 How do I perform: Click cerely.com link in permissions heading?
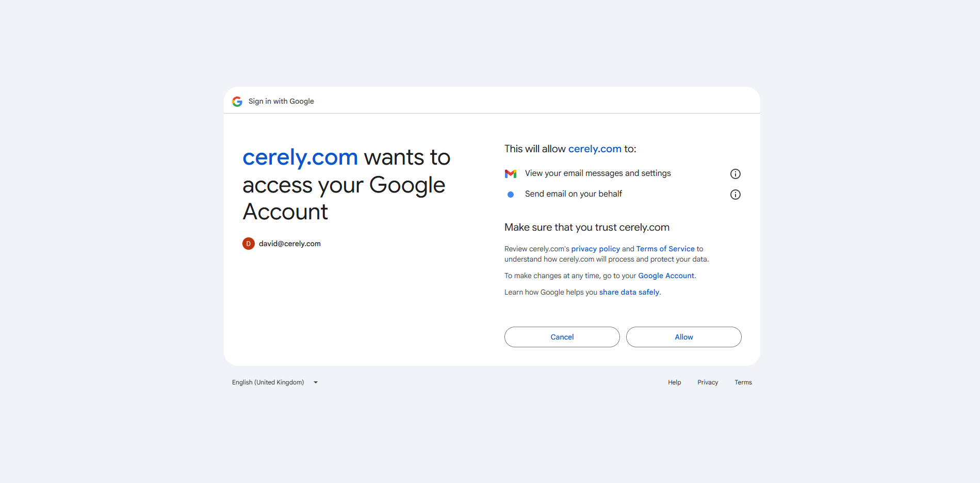coord(595,149)
